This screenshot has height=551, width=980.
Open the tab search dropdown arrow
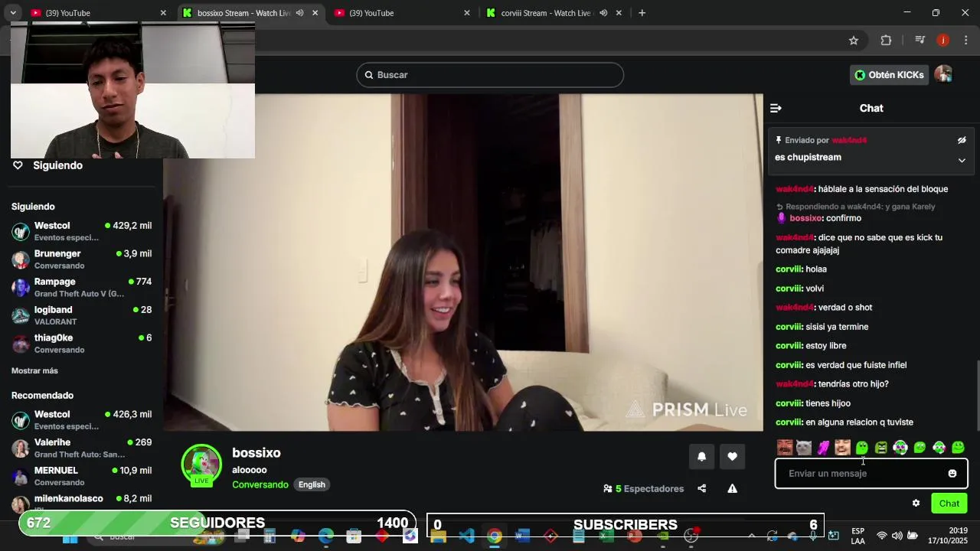point(13,13)
